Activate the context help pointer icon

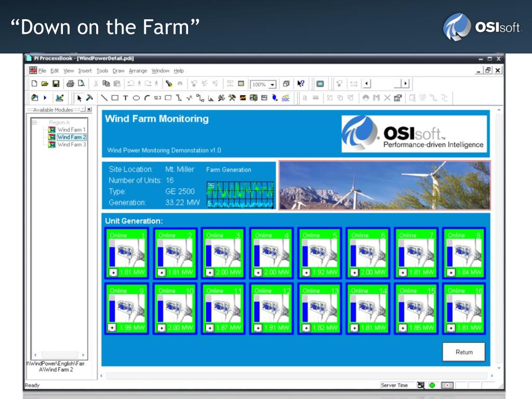point(301,84)
